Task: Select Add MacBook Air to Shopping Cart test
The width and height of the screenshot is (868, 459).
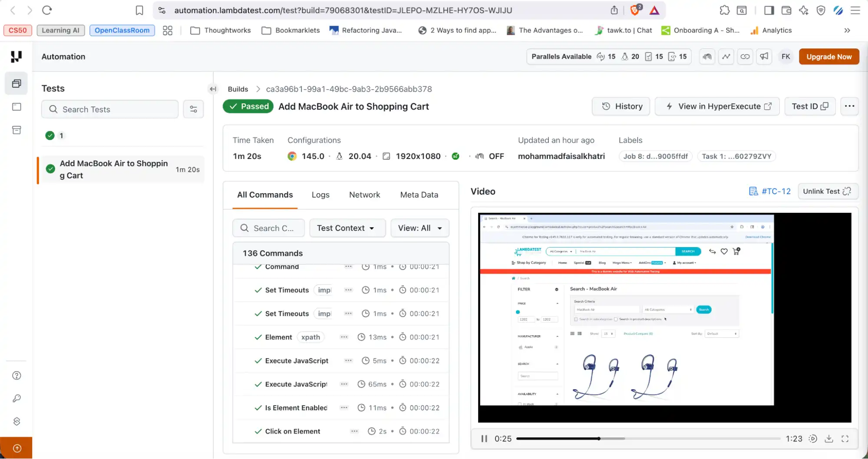Action: click(x=121, y=170)
